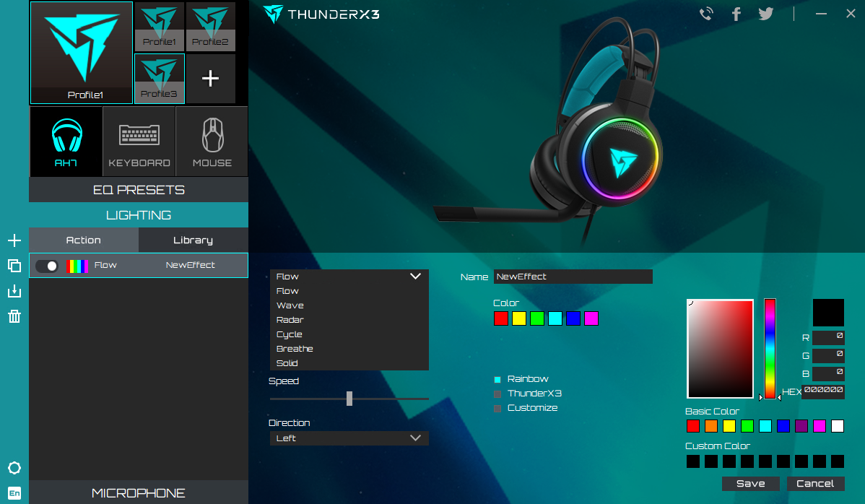The image size is (865, 504).
Task: Open settings gear icon at bottom left
Action: coord(14,468)
